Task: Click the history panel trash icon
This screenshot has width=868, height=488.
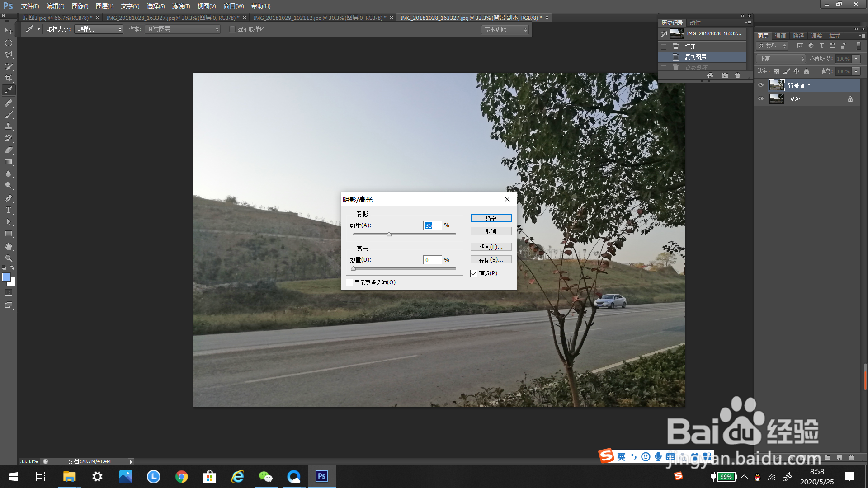Action: (737, 75)
